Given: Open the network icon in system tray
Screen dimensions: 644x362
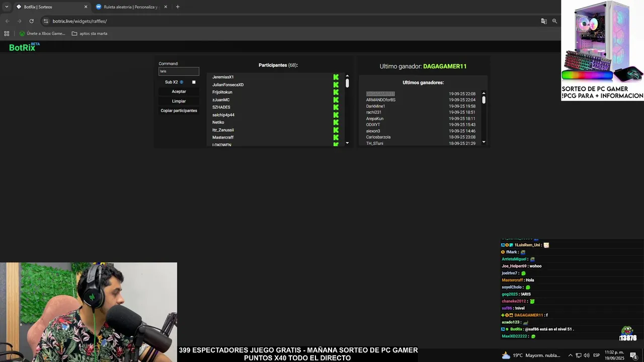Looking at the screenshot, I should click(579, 355).
